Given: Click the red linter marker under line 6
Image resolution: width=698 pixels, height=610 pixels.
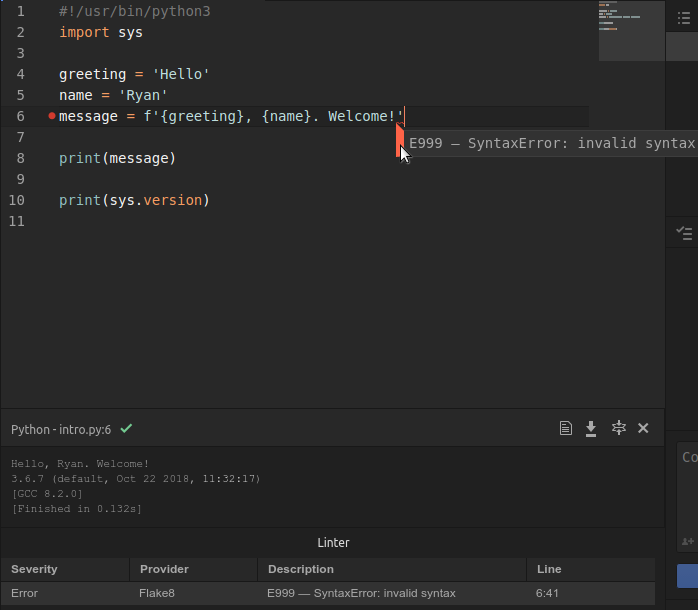Looking at the screenshot, I should [x=399, y=140].
